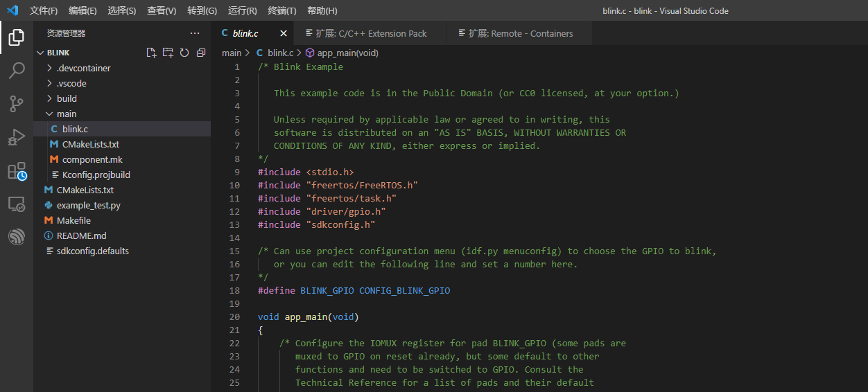Switch to C/C++ Extension Pack tab

click(370, 33)
